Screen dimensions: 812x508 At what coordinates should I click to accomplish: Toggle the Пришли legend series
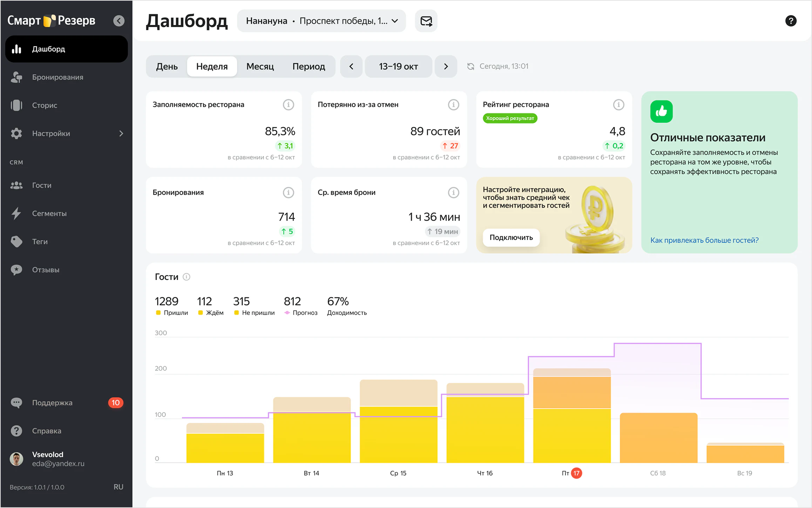click(172, 313)
